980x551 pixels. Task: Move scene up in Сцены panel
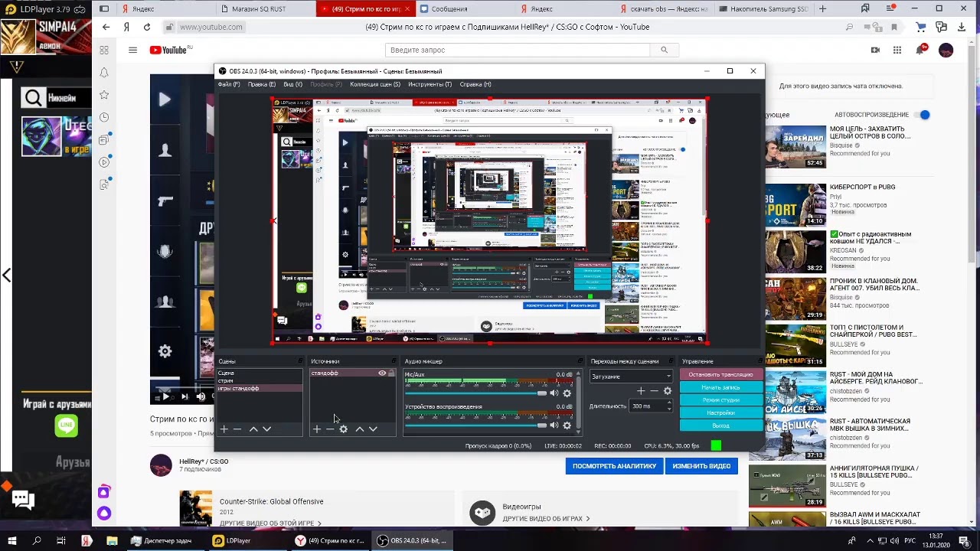click(x=253, y=429)
